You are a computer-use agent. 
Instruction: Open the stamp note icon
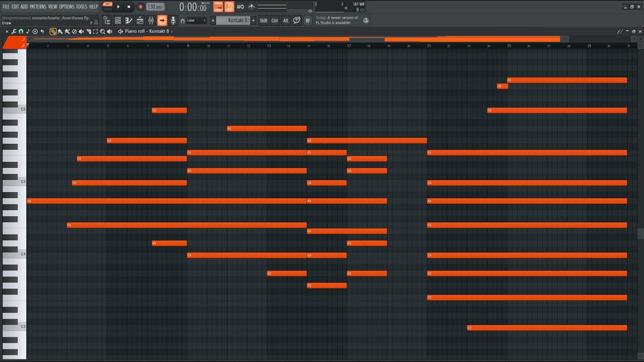coord(28,31)
